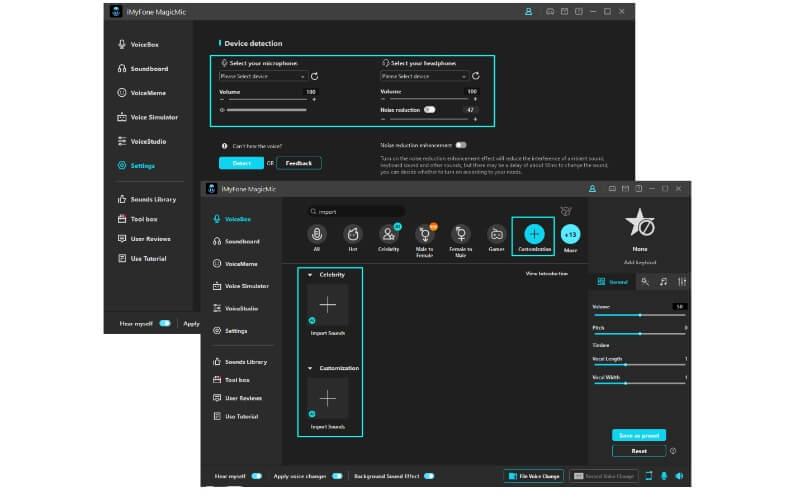Adjust the Vocal Length slider

pos(640,365)
